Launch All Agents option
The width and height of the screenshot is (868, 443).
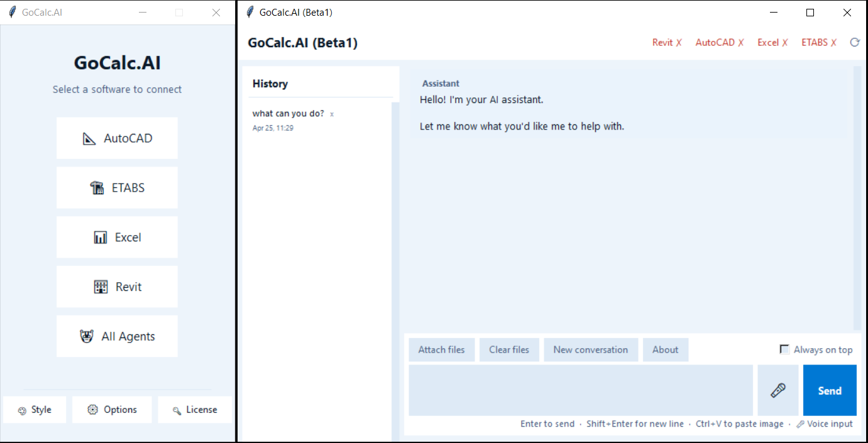[117, 336]
